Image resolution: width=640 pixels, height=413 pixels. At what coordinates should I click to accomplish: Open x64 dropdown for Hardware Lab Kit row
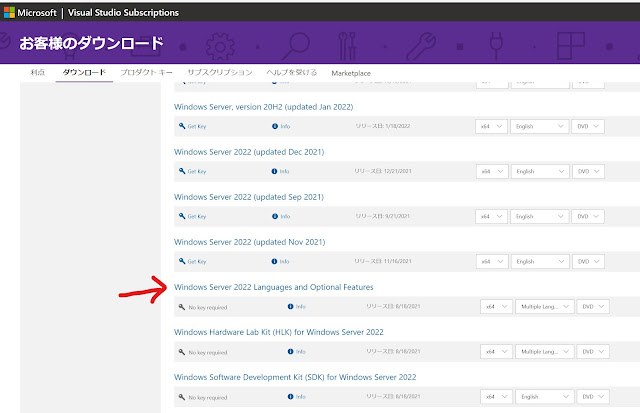tap(496, 351)
